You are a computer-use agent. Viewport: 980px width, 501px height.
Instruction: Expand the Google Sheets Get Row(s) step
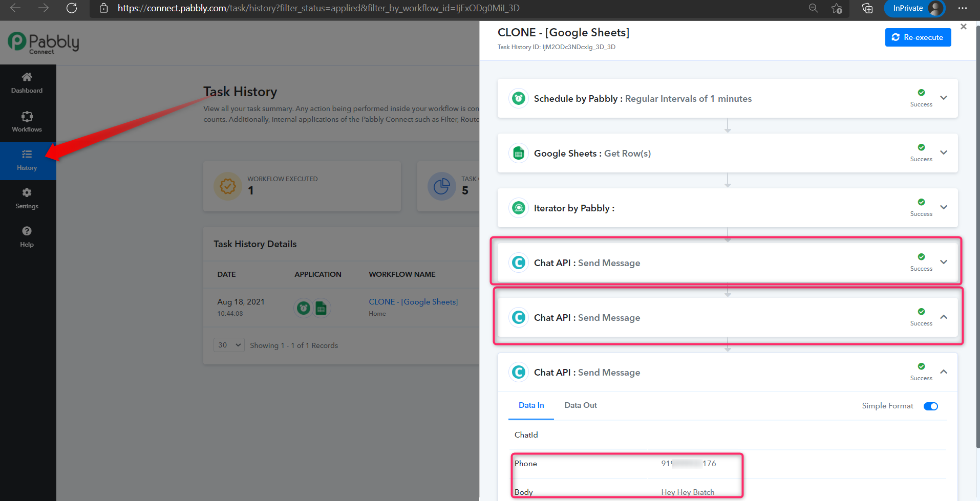coord(944,153)
